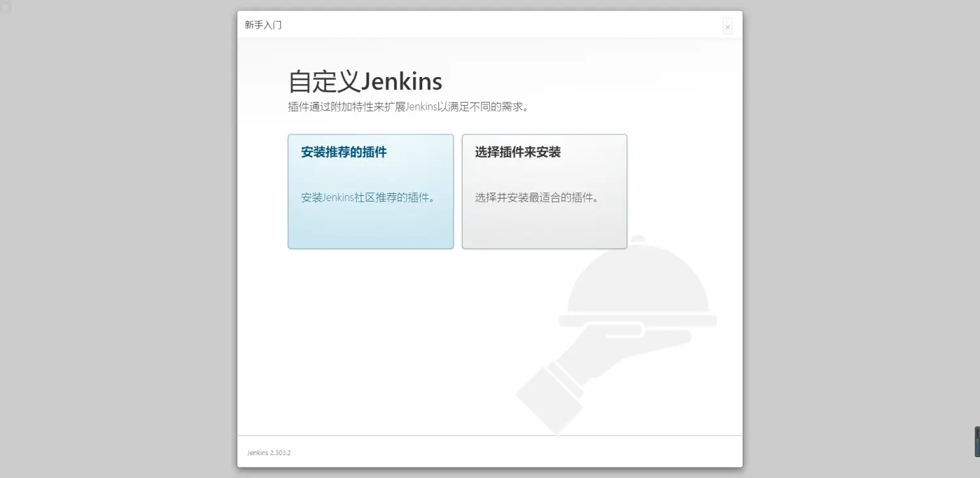Screen dimensions: 980x478
Task: Click the dialog title bar
Action: pyautogui.click(x=489, y=25)
